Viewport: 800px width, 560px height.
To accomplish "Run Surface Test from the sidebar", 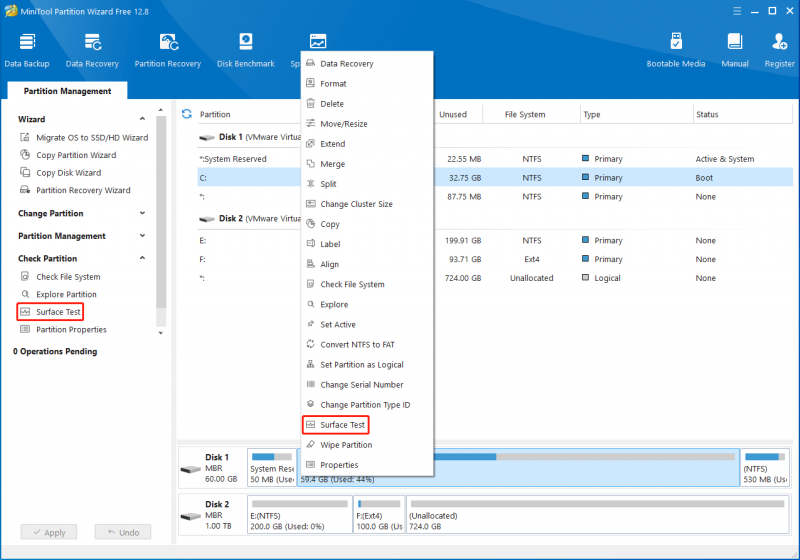I will (50, 312).
